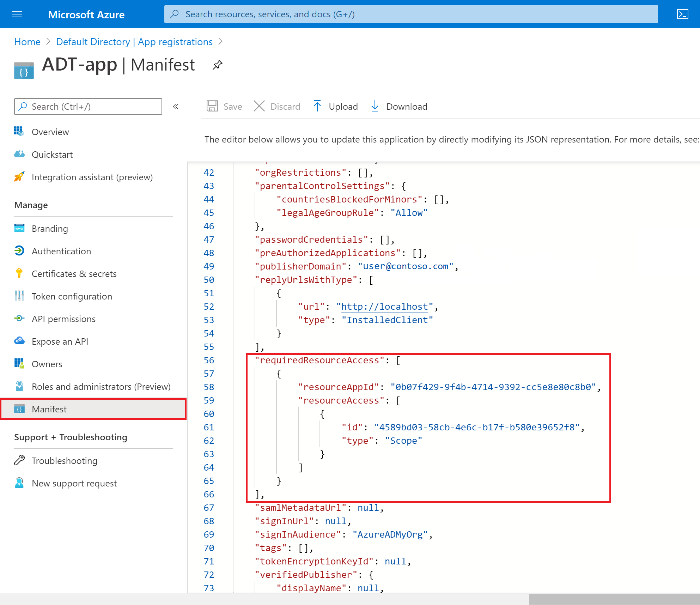Expand the collapse panel sidebar button

(x=176, y=107)
